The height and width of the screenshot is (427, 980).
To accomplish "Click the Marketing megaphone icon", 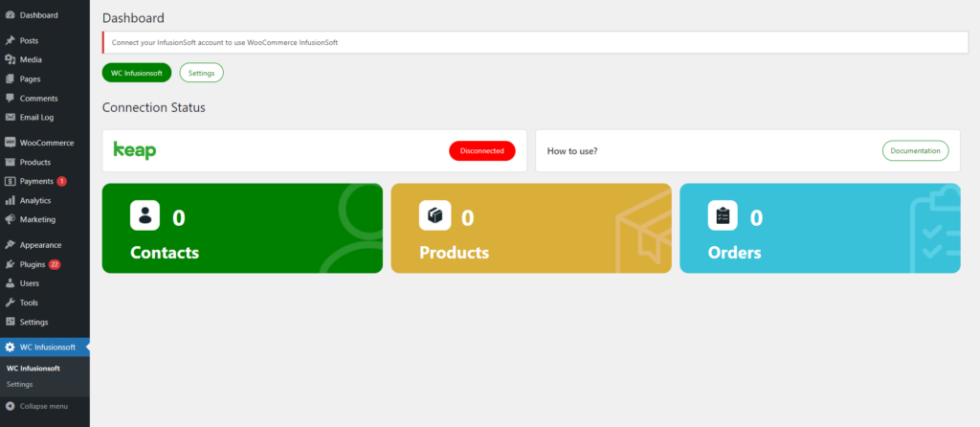I will [x=10, y=220].
